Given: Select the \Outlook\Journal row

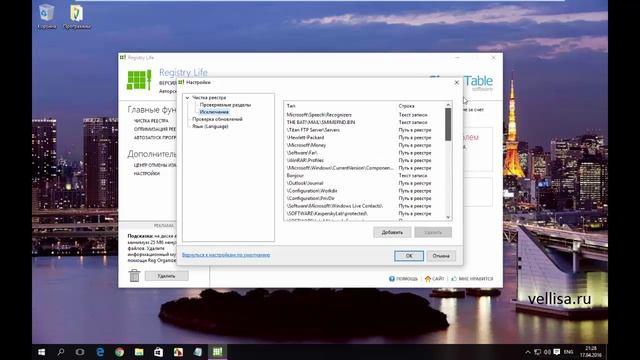Looking at the screenshot, I should (x=364, y=183).
